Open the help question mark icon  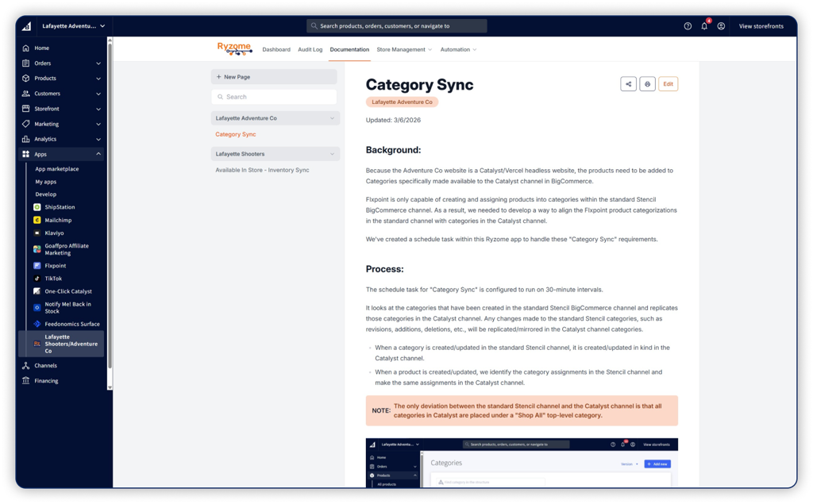688,26
